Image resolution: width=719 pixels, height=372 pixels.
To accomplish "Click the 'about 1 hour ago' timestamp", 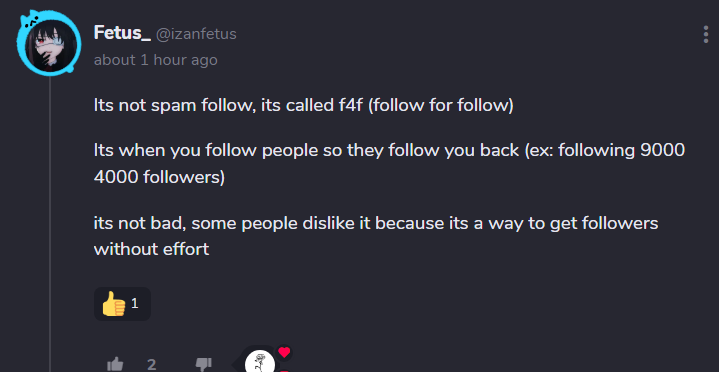I will (x=155, y=60).
